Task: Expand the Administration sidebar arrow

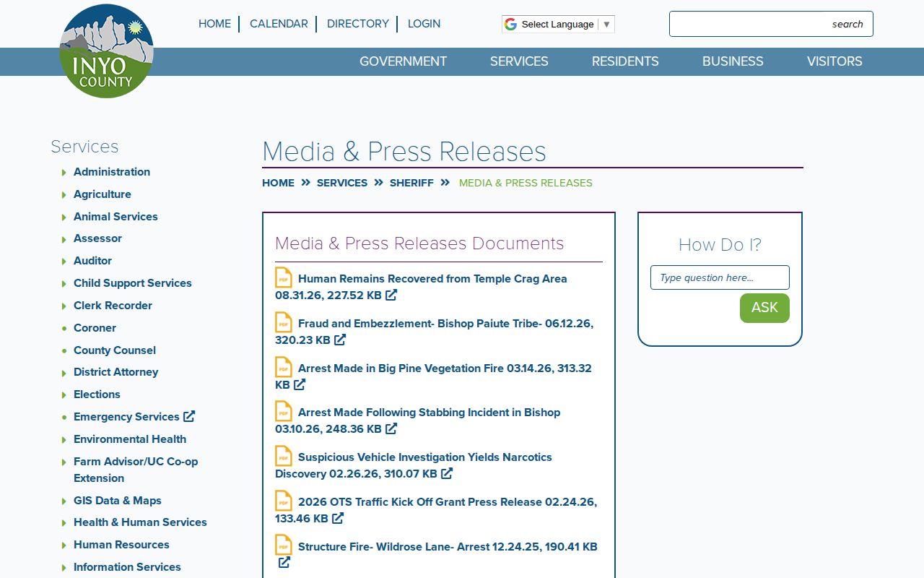Action: 64,173
